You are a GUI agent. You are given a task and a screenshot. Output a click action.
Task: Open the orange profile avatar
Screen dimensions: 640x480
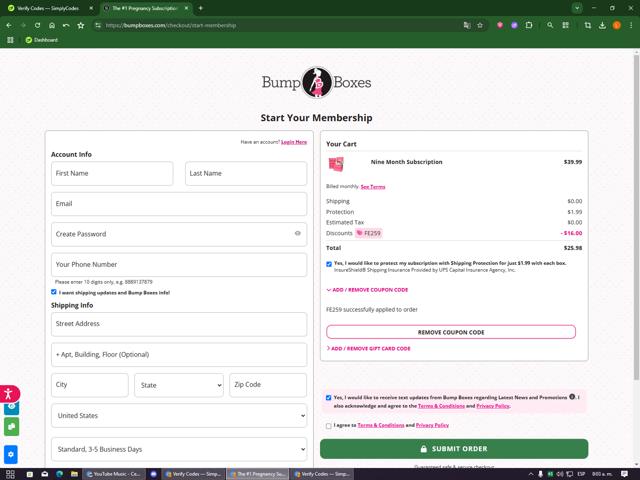pos(617,25)
